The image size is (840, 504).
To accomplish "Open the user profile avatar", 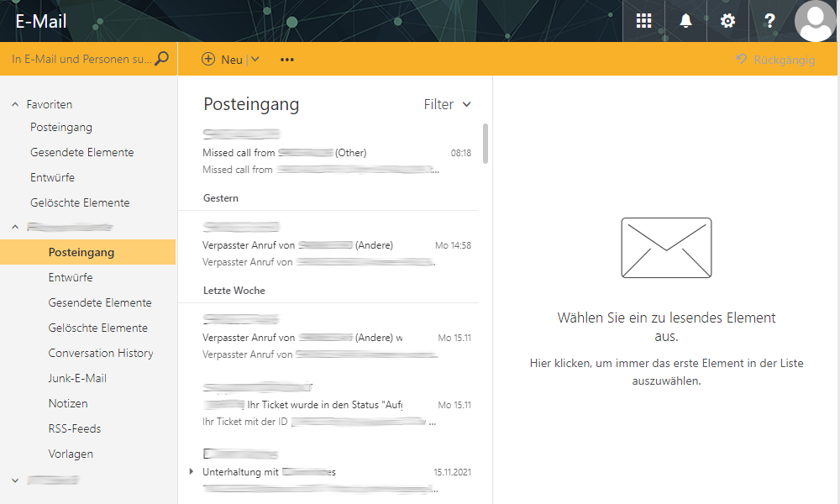I will pyautogui.click(x=816, y=21).
